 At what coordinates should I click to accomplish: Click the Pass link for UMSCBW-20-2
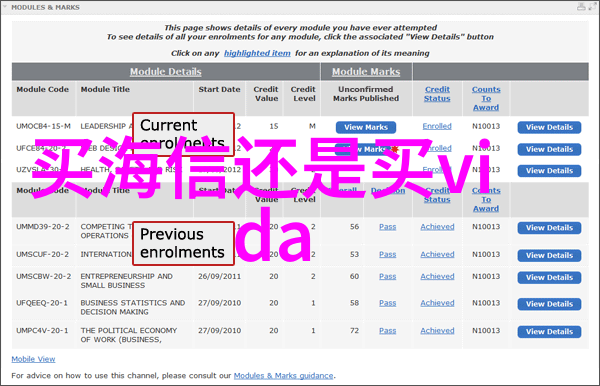click(x=388, y=276)
